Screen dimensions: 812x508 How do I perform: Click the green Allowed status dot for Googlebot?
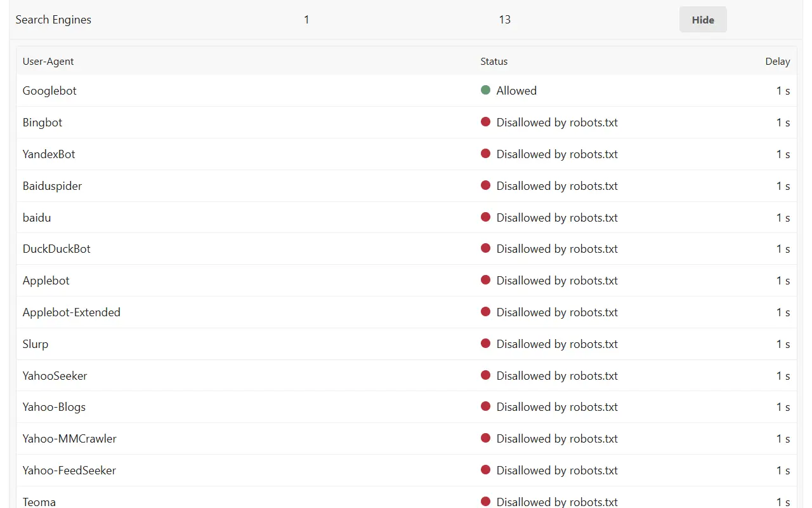485,90
